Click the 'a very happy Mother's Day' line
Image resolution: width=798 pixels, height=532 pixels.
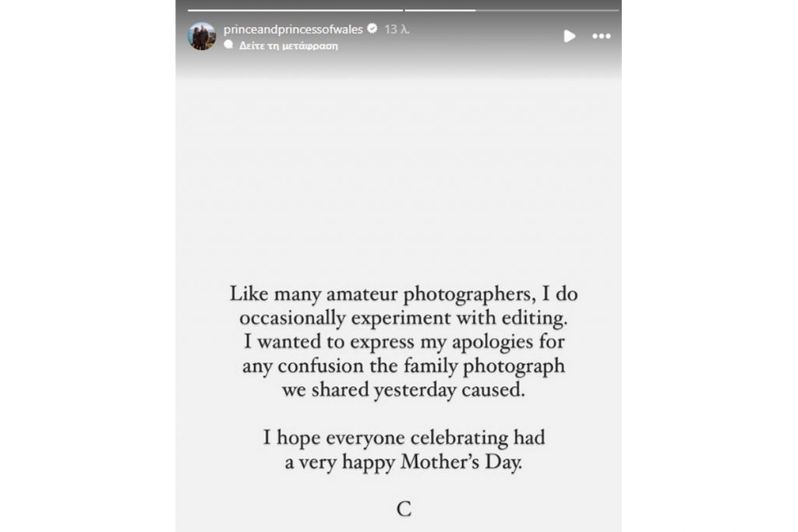tap(403, 461)
